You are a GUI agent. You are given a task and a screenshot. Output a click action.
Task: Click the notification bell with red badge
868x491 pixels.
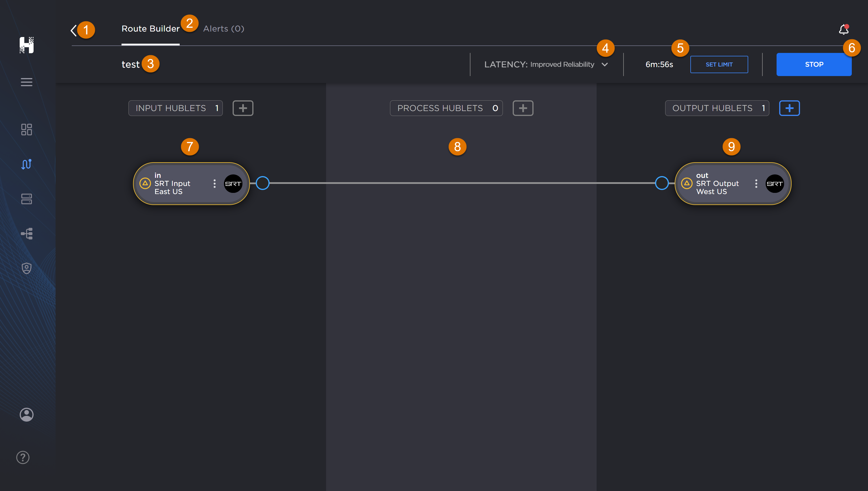pos(844,30)
